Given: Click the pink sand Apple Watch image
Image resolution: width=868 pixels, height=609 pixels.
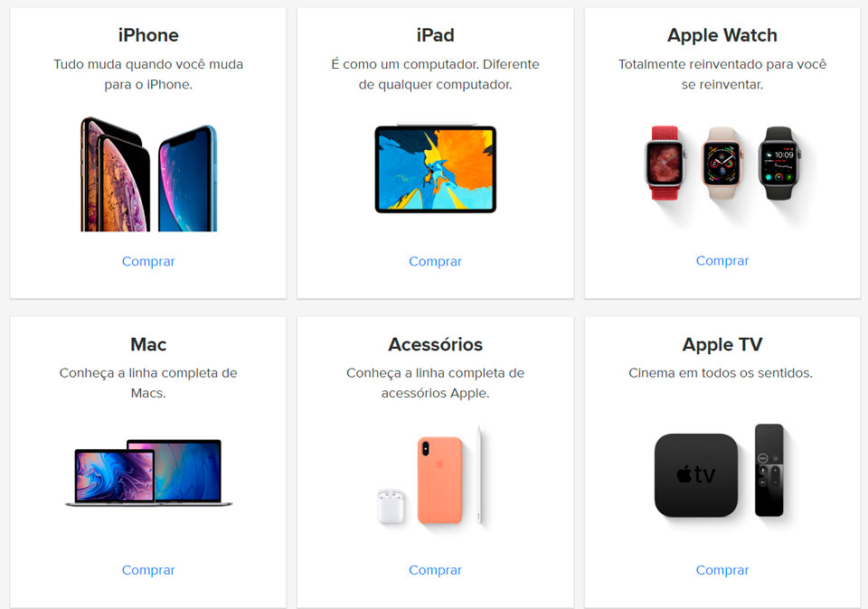Looking at the screenshot, I should point(722,164).
